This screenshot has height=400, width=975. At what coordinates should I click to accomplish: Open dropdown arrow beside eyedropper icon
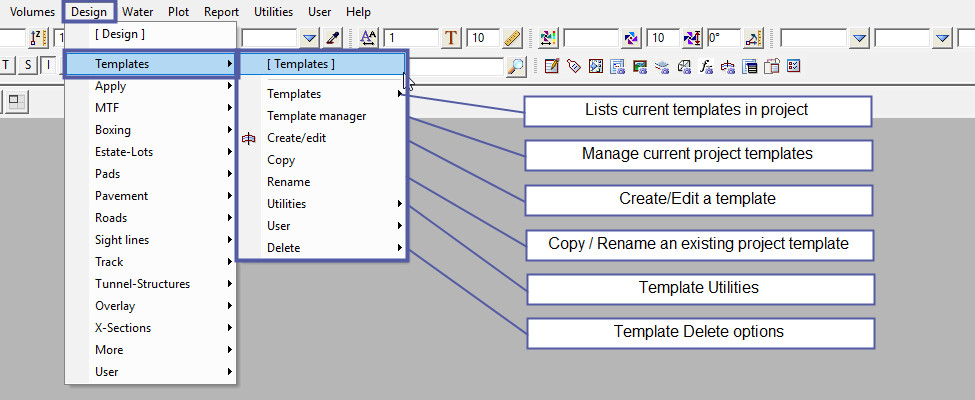(310, 38)
